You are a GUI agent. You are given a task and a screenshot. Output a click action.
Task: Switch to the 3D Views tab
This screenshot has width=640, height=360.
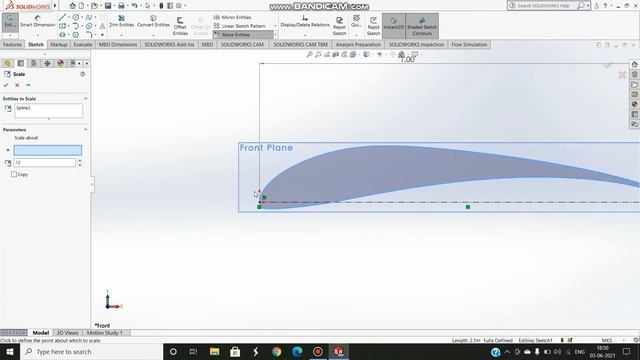click(67, 333)
